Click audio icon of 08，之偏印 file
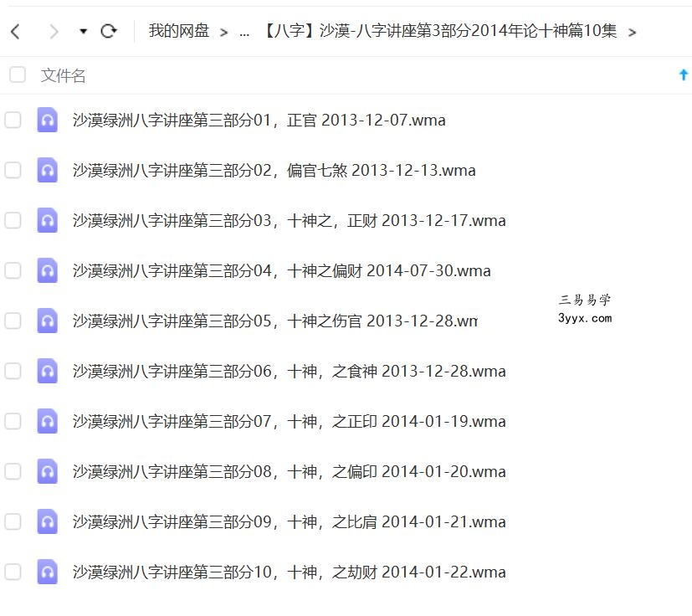This screenshot has height=616, width=692. pos(47,471)
